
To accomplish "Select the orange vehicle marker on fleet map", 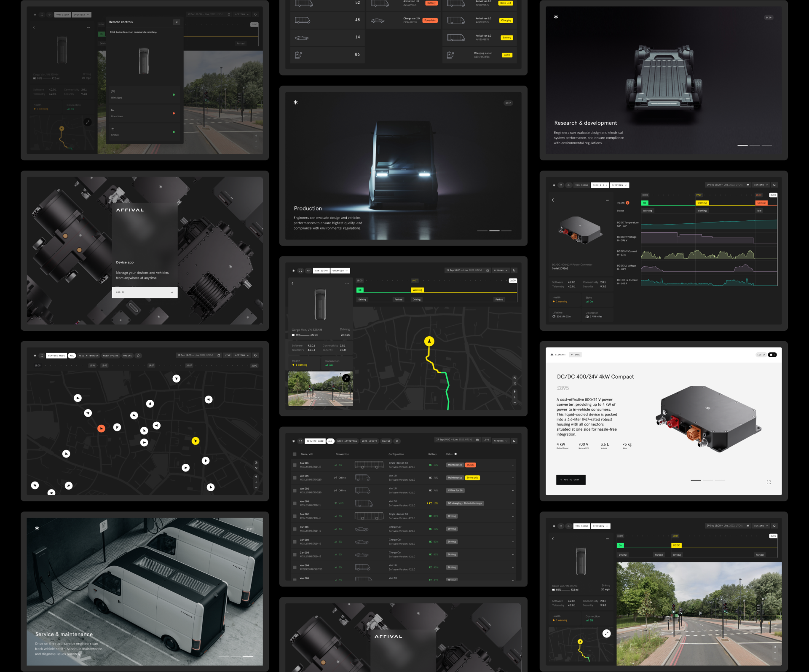I will pyautogui.click(x=101, y=428).
